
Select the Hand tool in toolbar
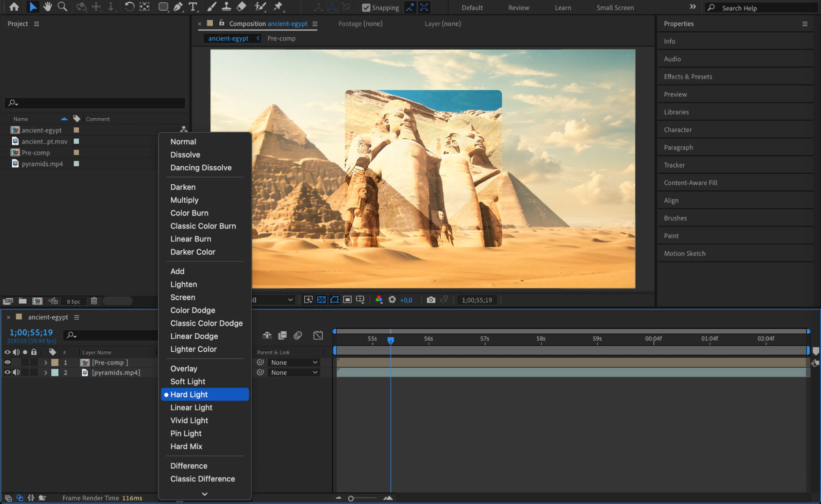(x=48, y=7)
